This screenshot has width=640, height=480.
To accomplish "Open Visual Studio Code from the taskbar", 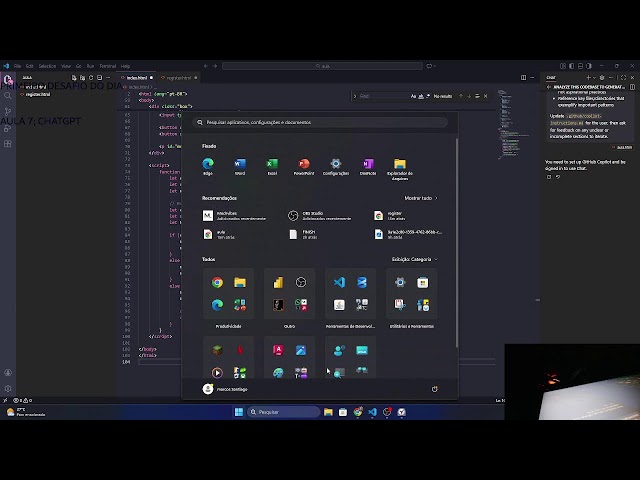I will pyautogui.click(x=372, y=412).
